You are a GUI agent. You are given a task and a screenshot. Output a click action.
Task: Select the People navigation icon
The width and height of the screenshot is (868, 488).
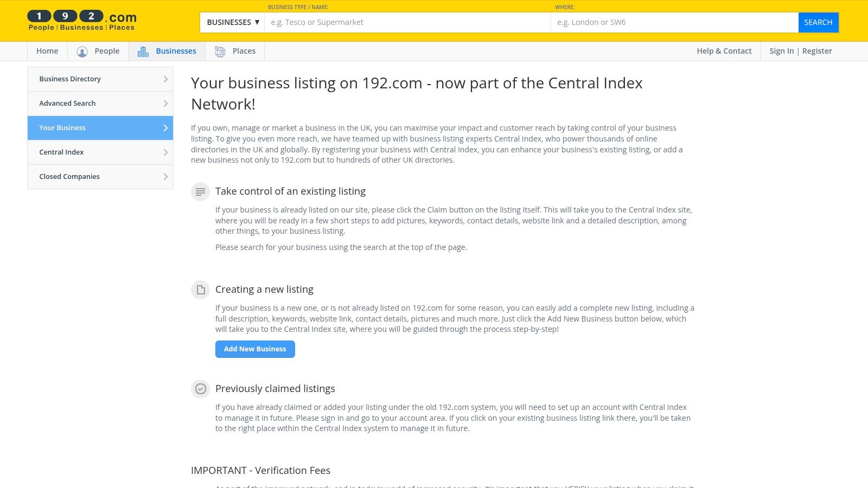tap(82, 51)
